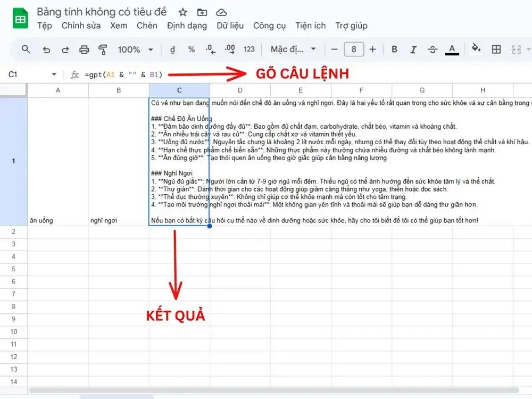Select row 10 header
The width and height of the screenshot is (532, 399).
click(14, 332)
